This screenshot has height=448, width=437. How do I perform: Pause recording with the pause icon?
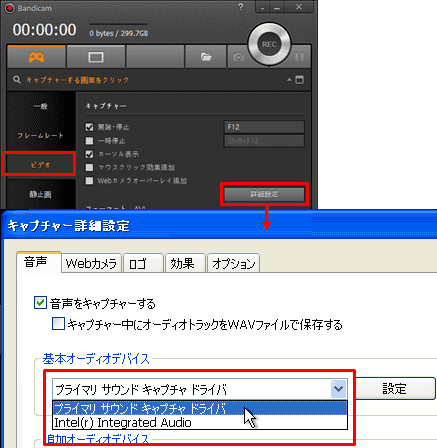coord(299,57)
